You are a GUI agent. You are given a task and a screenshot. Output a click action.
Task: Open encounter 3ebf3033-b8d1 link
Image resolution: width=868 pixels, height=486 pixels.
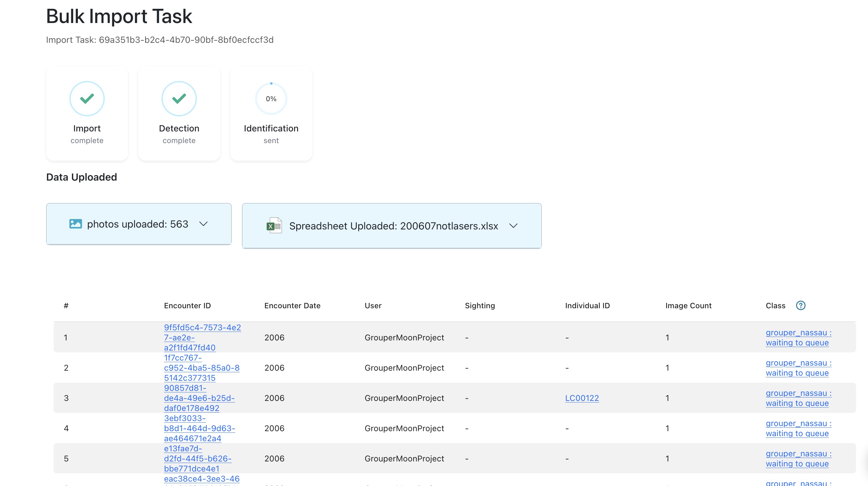(199, 428)
